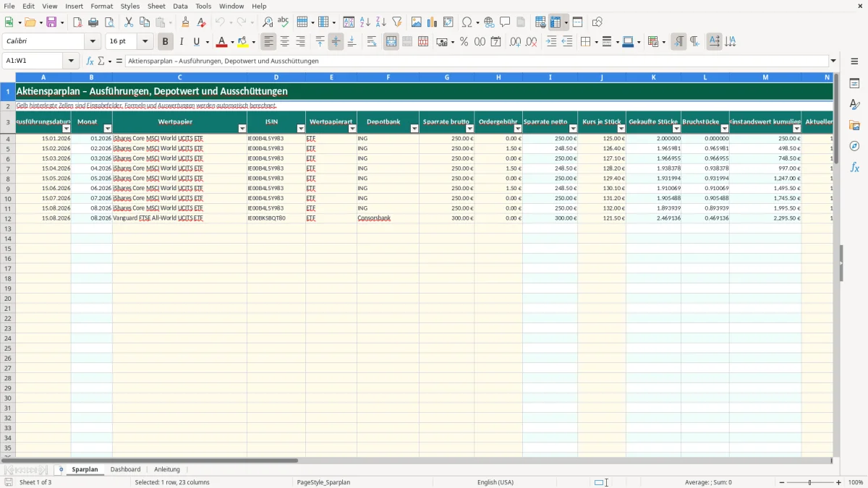Open the Monat column filter dropdown
This screenshot has height=488, width=868.
108,129
